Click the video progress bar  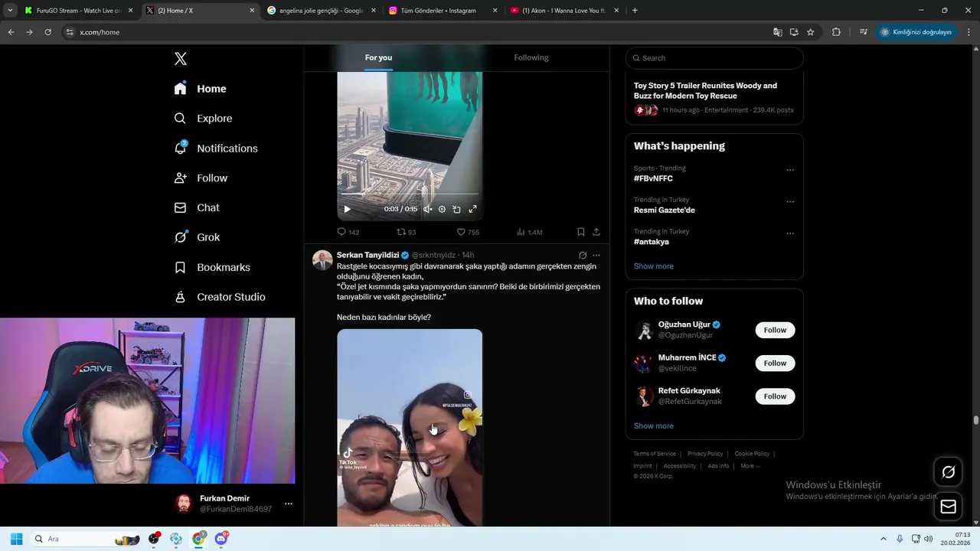click(x=410, y=195)
